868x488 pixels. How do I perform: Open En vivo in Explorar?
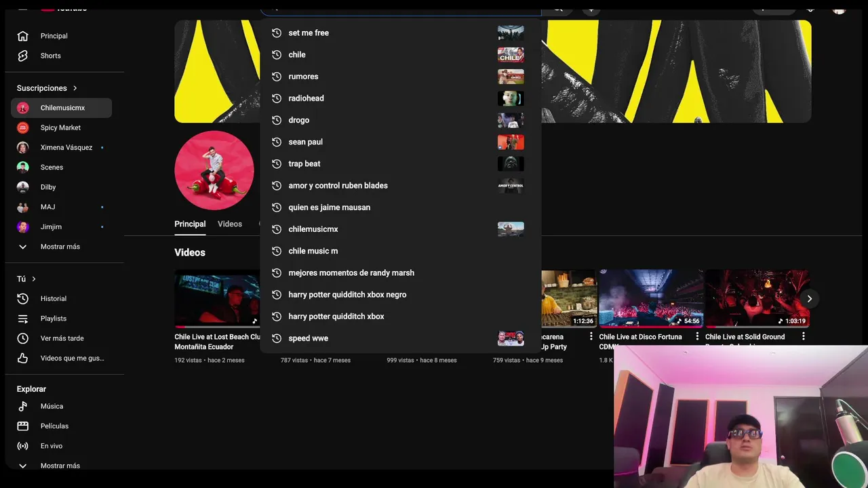tap(61, 446)
